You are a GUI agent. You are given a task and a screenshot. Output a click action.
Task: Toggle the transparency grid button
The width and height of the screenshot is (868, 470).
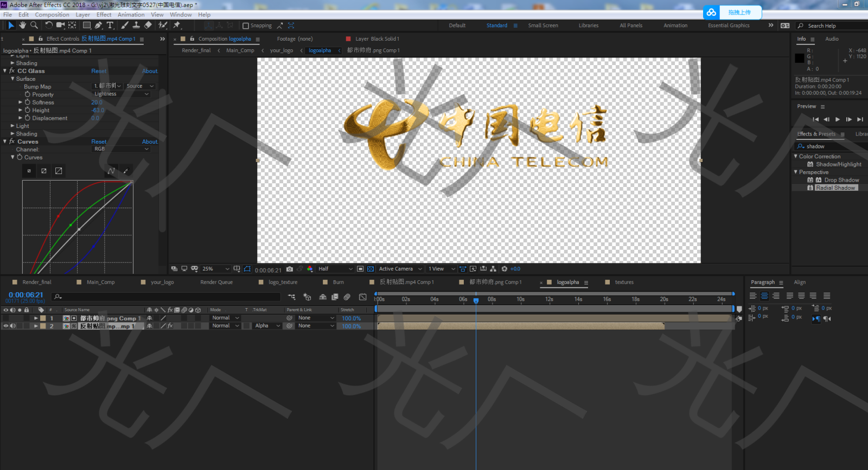371,269
